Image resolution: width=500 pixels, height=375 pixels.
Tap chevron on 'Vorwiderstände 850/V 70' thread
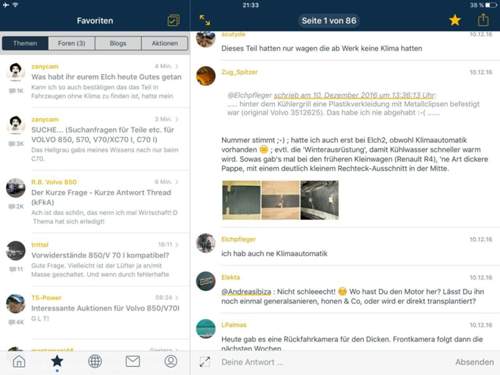[x=177, y=245]
